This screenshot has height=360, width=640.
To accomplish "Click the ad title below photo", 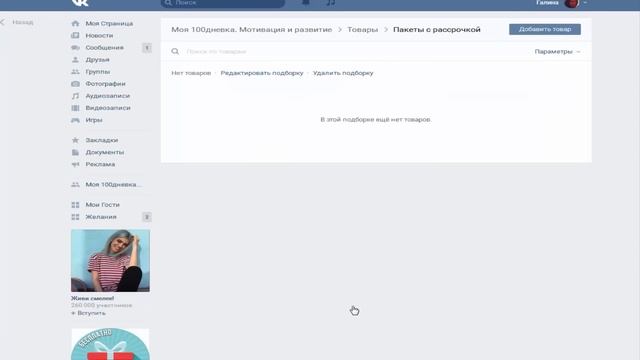I will (92, 298).
